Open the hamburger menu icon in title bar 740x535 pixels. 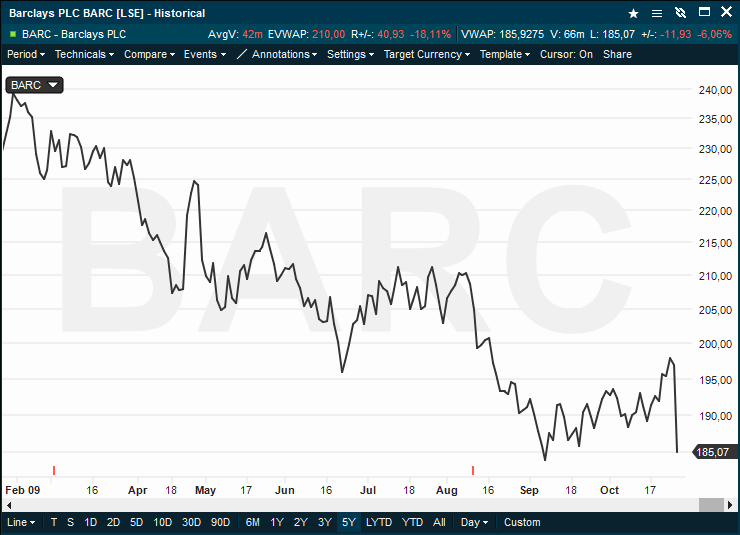(x=656, y=13)
